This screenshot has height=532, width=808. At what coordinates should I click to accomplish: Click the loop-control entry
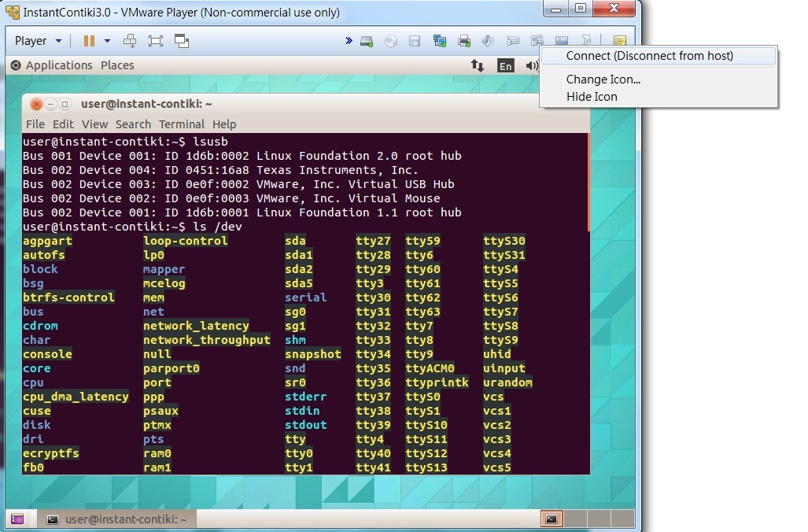tap(186, 241)
